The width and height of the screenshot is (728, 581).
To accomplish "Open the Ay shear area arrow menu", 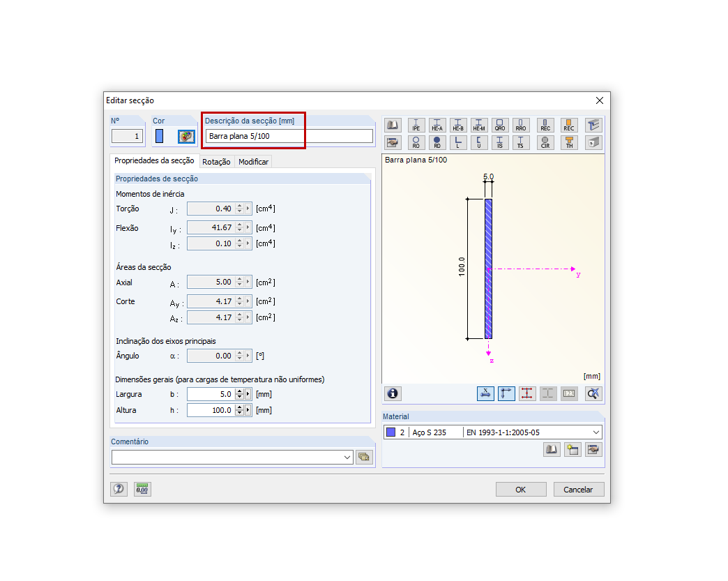I will pos(248,301).
